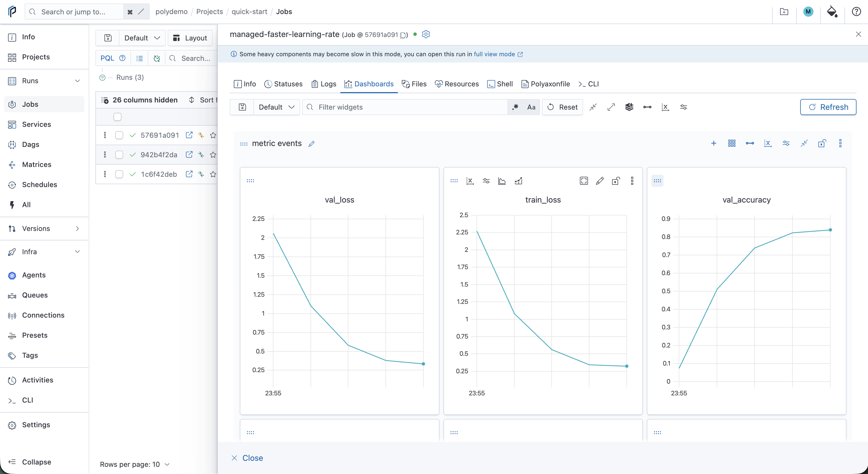
Task: Open run 57691a091 in new tab icon
Action: [189, 135]
